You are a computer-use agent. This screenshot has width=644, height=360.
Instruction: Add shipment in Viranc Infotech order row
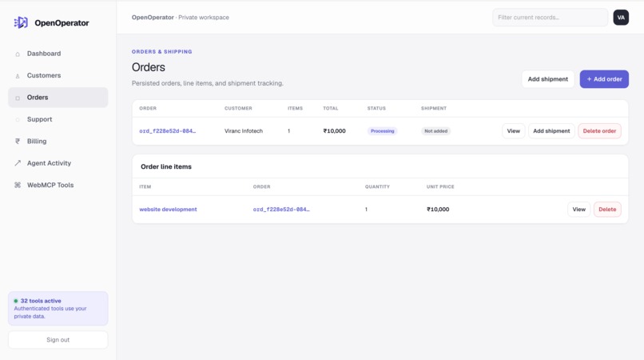[x=551, y=131]
